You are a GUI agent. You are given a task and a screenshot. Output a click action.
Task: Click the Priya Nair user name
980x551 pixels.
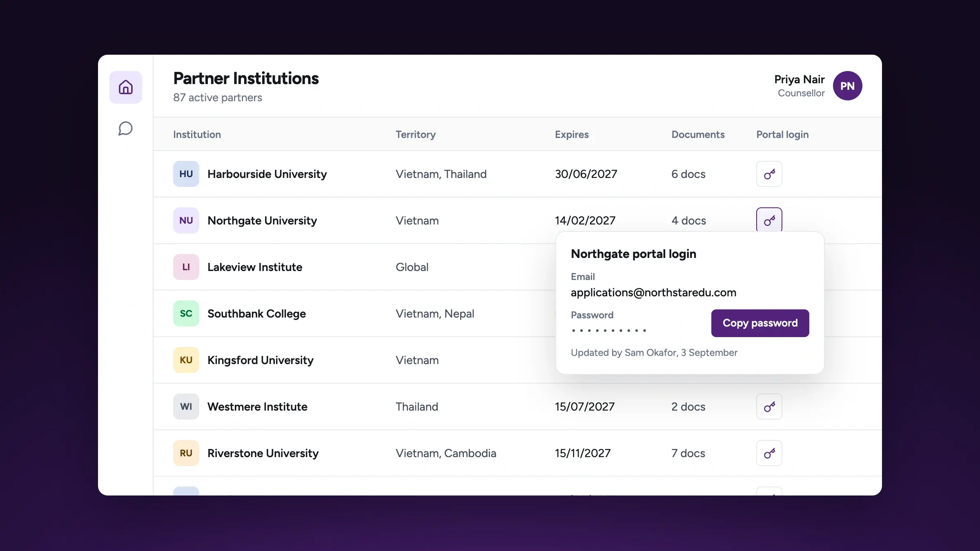(x=800, y=79)
